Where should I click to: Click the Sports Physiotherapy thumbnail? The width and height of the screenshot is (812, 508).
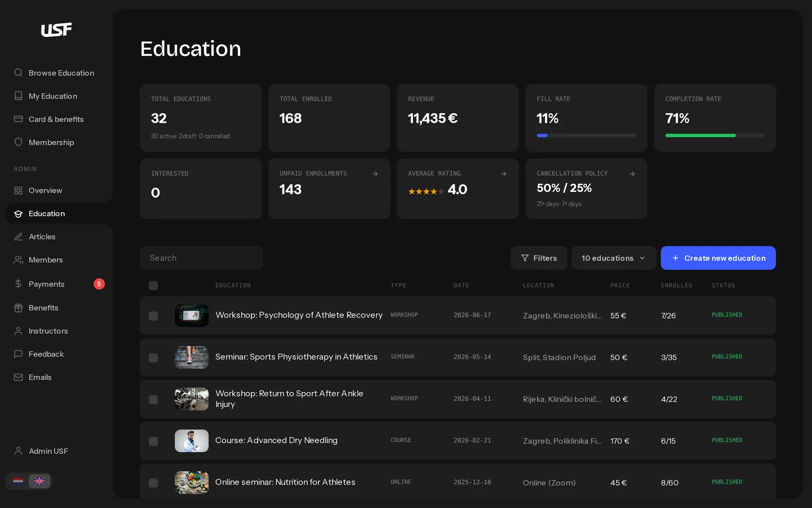(x=192, y=357)
